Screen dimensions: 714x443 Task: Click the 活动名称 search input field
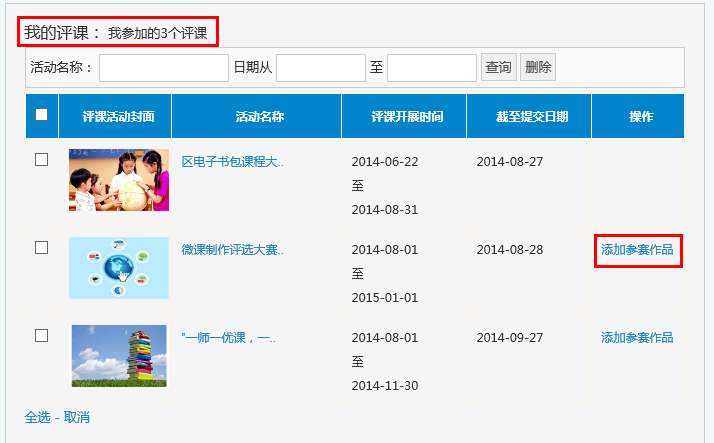coord(164,68)
